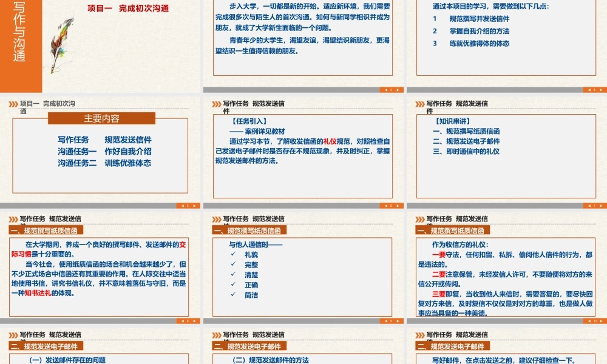Screen dimensions: 607x364
Task: Click the red 一要 in the 守法 sentence
Action: 439,255
